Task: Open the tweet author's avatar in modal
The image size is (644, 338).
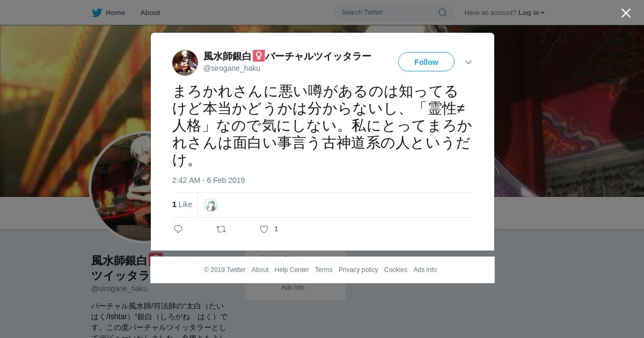Action: click(x=185, y=63)
